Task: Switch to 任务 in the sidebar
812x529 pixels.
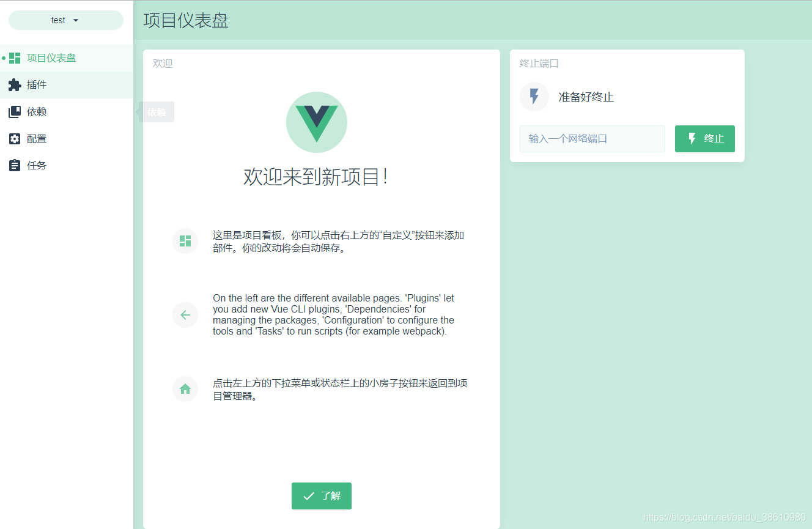Action: [x=67, y=166]
